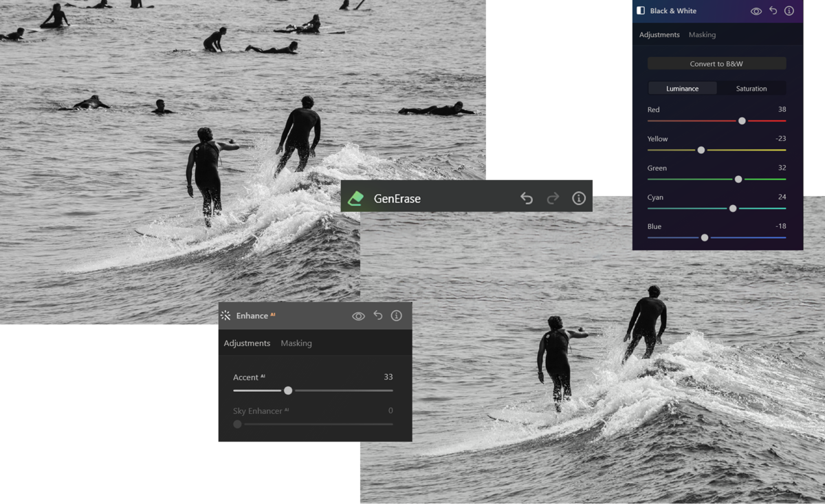Show Enhance panel info
This screenshot has height=504, width=825.
tap(397, 316)
